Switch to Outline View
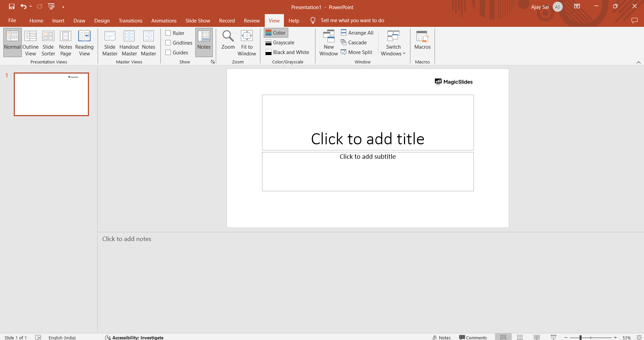 click(x=30, y=43)
